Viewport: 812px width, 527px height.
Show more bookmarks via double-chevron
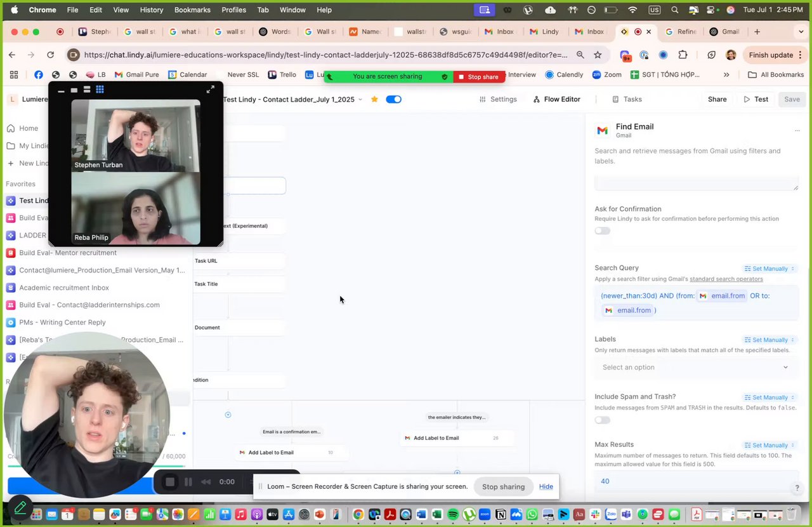coord(726,75)
